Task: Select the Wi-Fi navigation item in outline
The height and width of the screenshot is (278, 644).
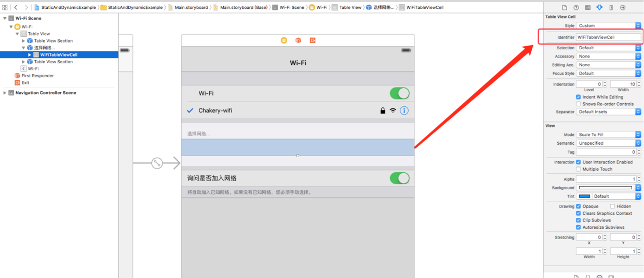Action: 30,68
